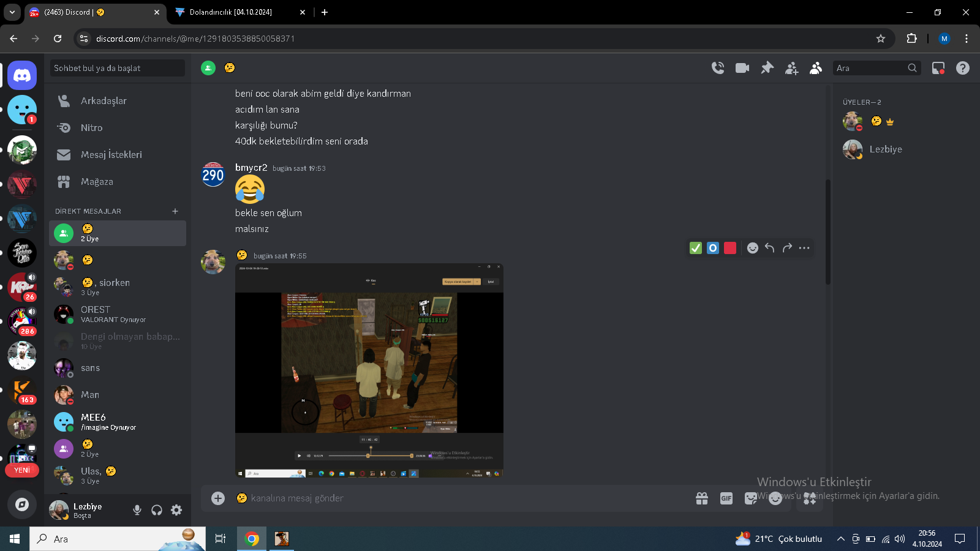Open the attachment upload plus button
980x551 pixels.
218,498
